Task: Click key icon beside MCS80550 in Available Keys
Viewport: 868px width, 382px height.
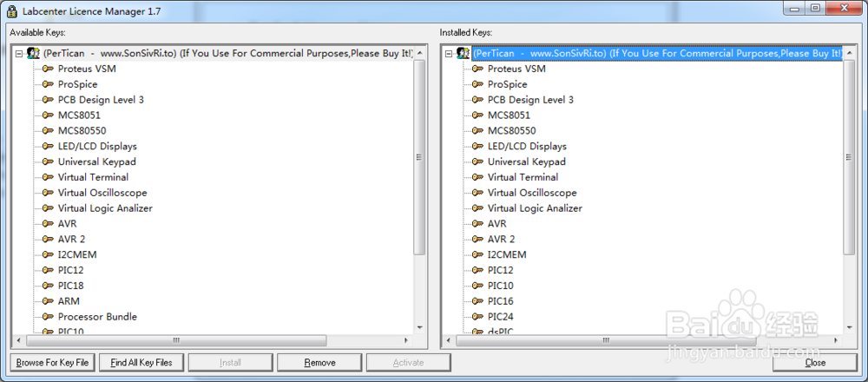Action: tap(48, 131)
